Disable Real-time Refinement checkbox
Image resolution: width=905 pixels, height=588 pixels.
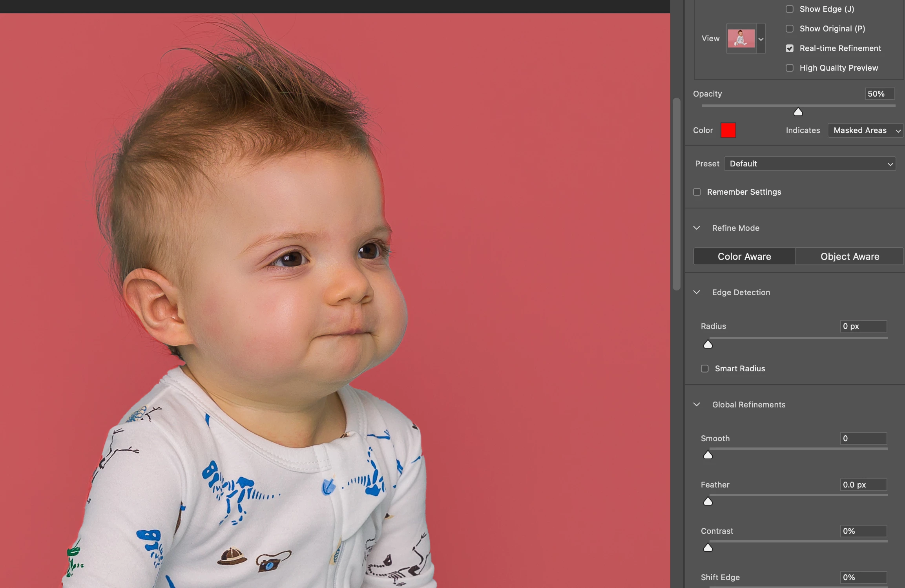[790, 48]
